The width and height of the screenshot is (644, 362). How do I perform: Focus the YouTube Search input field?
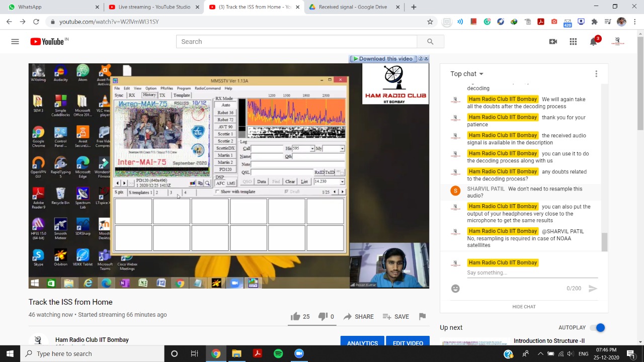(x=297, y=42)
